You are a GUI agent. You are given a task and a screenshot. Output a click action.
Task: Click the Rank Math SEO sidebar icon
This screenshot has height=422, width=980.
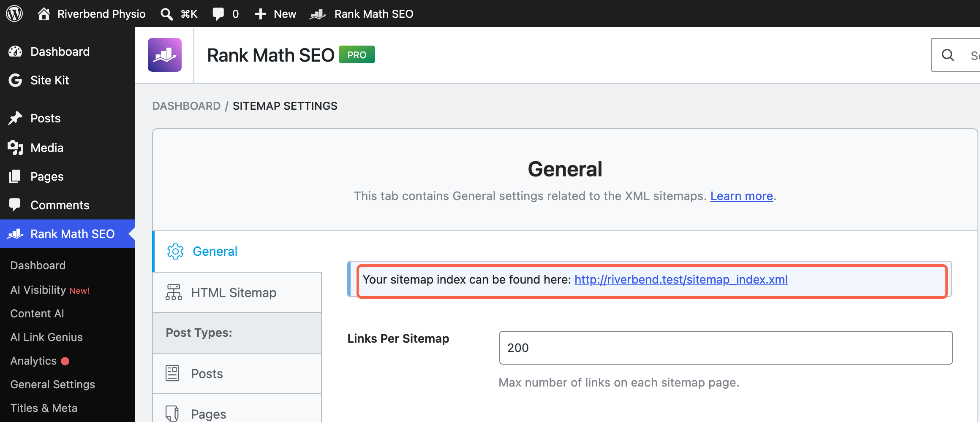click(15, 234)
